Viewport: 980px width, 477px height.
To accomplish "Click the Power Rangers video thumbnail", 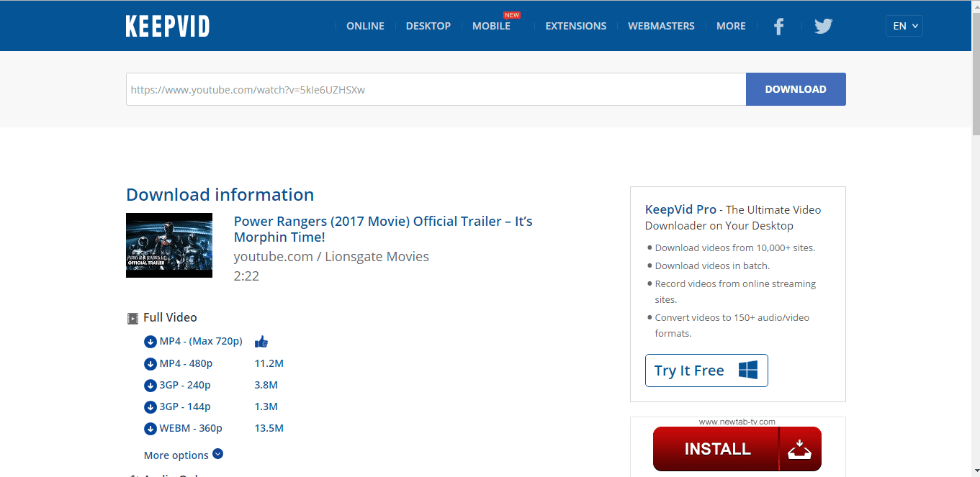I will tap(169, 245).
